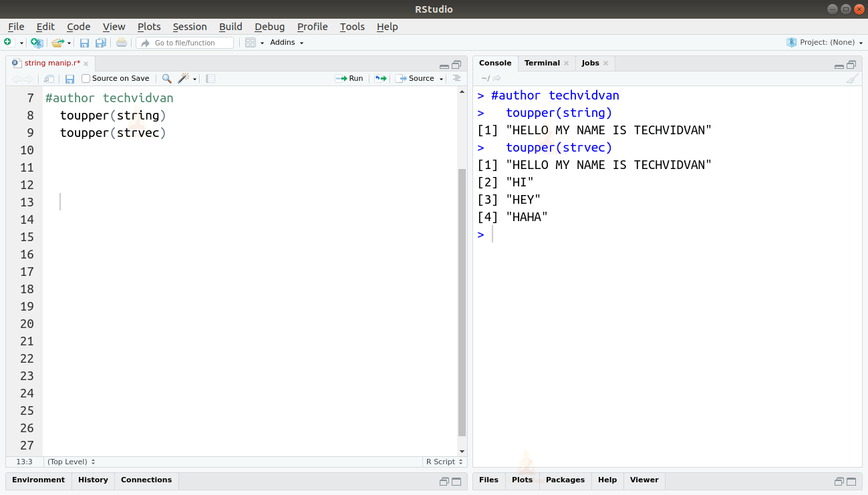Image resolution: width=868 pixels, height=495 pixels.
Task: Create a new project using the toolbar icon
Action: [x=35, y=42]
